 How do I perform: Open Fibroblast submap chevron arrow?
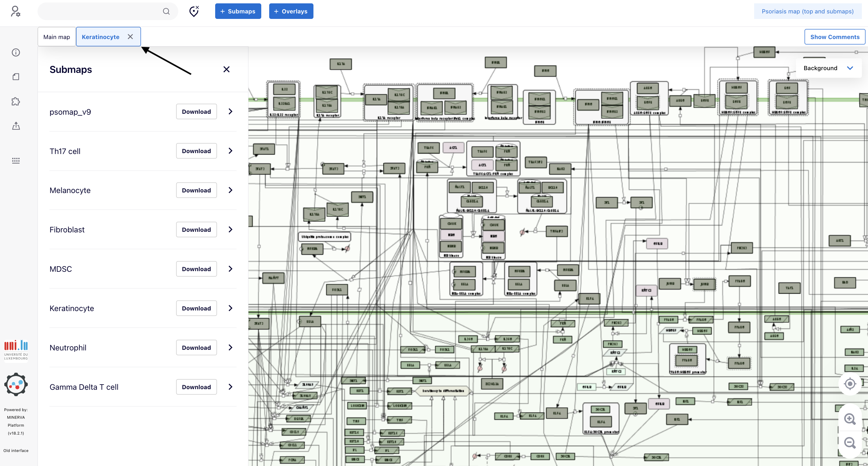coord(230,230)
